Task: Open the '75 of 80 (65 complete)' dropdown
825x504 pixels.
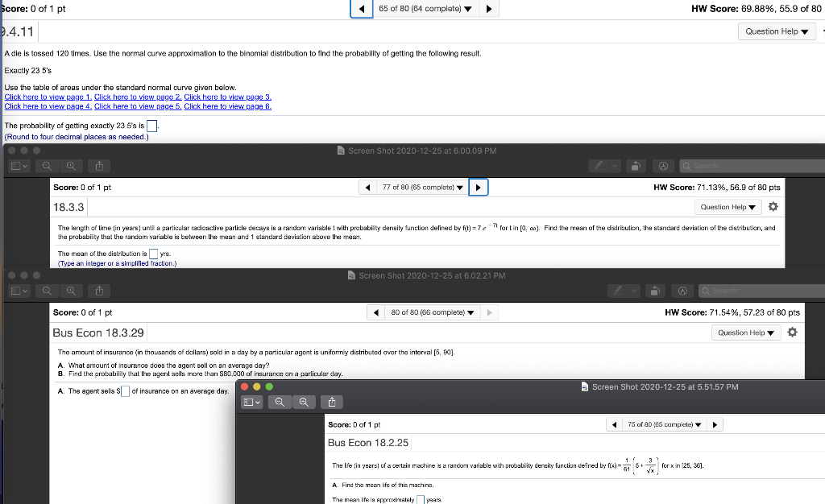Action: point(664,424)
